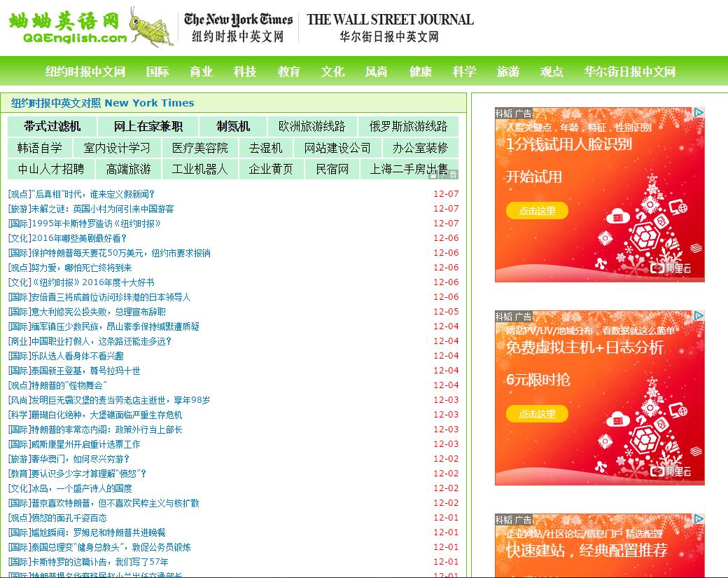The height and width of the screenshot is (578, 728).
Task: Click the 中山人才招聘 ad link
Action: coord(51,169)
